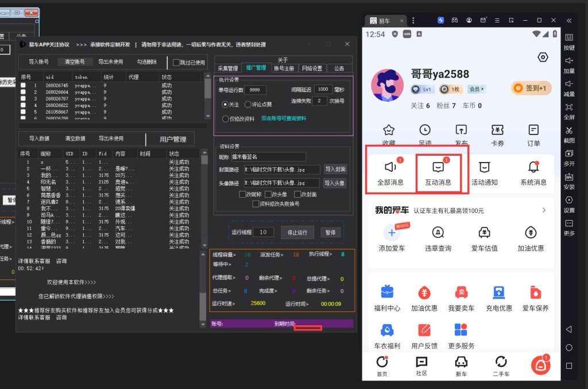Collapse emulator sidebar with double-chevron
The image size is (588, 389).
coord(569,20)
